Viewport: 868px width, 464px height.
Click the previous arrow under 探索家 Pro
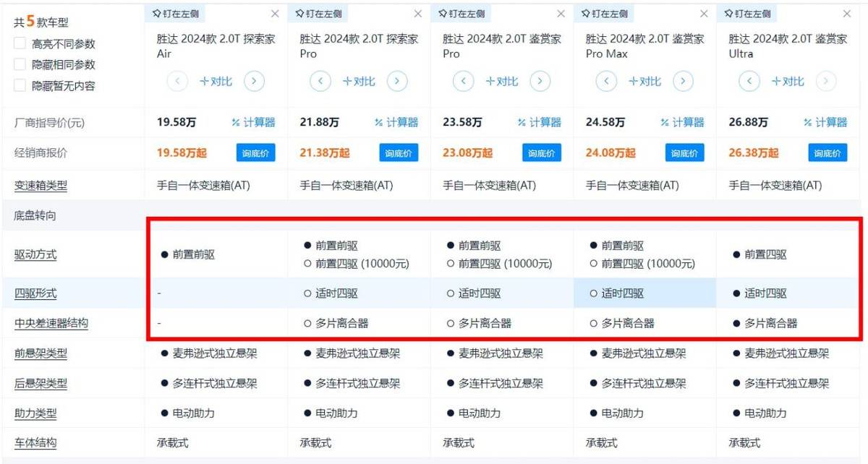click(321, 82)
